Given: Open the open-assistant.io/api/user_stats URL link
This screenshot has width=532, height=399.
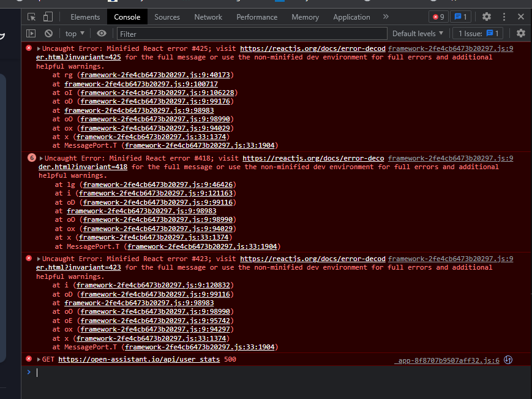Looking at the screenshot, I should pos(139,359).
